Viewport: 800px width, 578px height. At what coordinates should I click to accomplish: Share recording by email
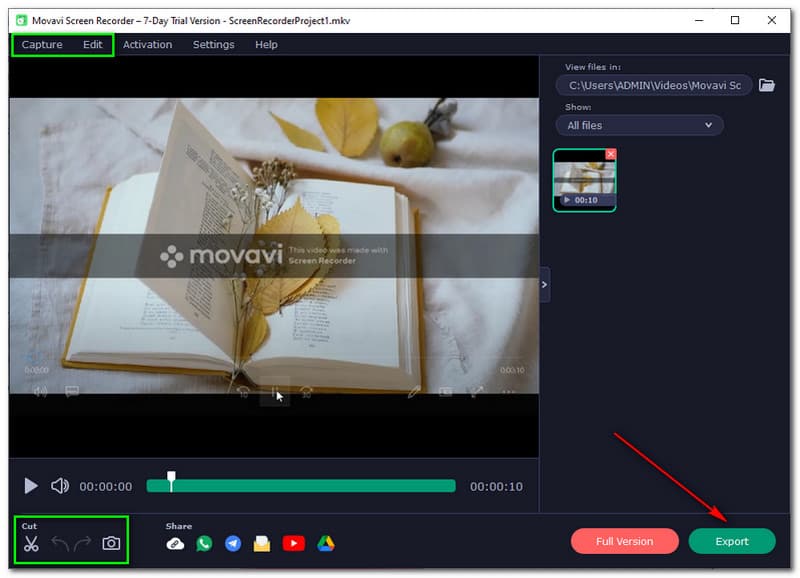click(x=262, y=544)
